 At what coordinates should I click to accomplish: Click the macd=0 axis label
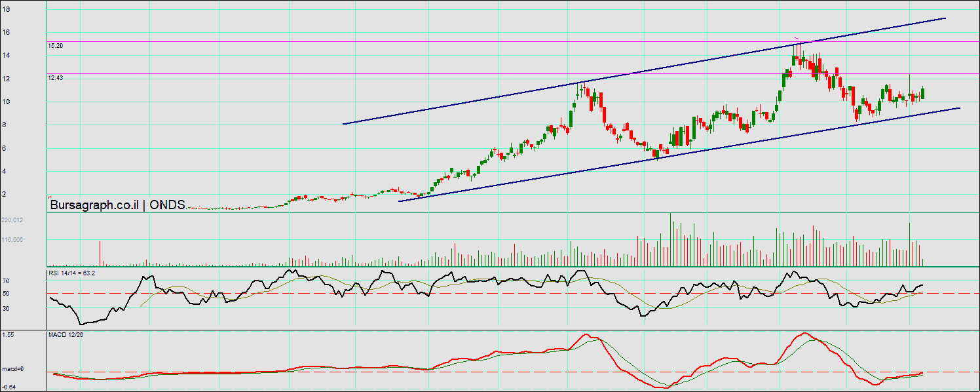(12, 369)
